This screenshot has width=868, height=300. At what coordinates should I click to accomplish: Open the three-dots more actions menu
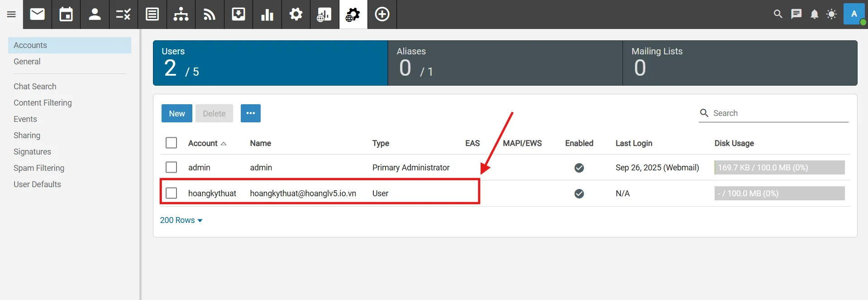250,113
